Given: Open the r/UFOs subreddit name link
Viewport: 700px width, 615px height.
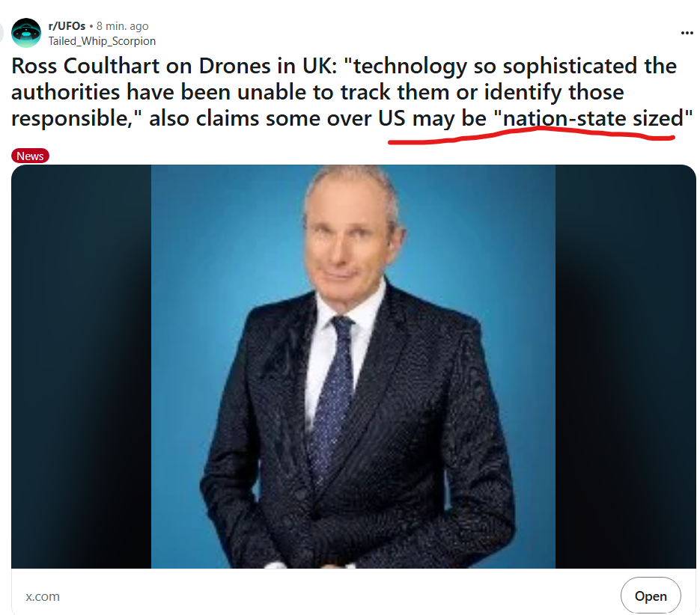Looking at the screenshot, I should (x=67, y=26).
